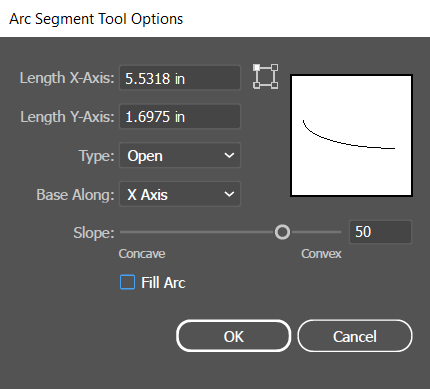Dismiss the dialog with Cancel
The width and height of the screenshot is (430, 389).
tap(355, 336)
